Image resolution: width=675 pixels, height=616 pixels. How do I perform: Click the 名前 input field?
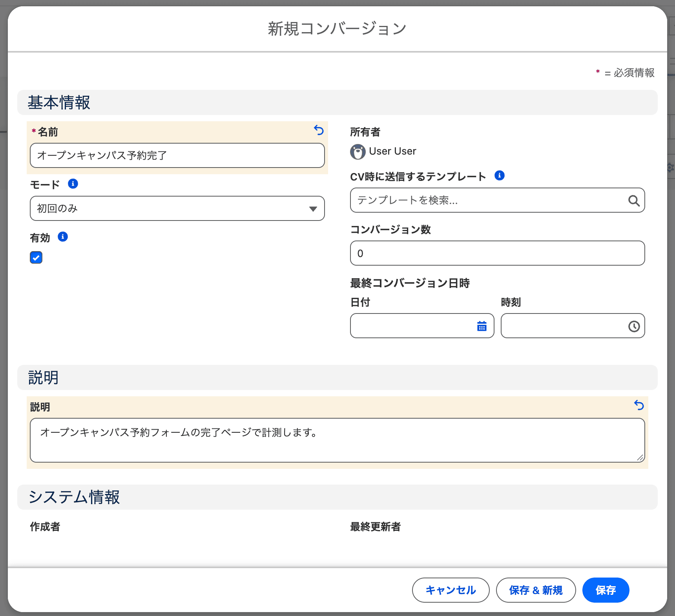tap(177, 155)
